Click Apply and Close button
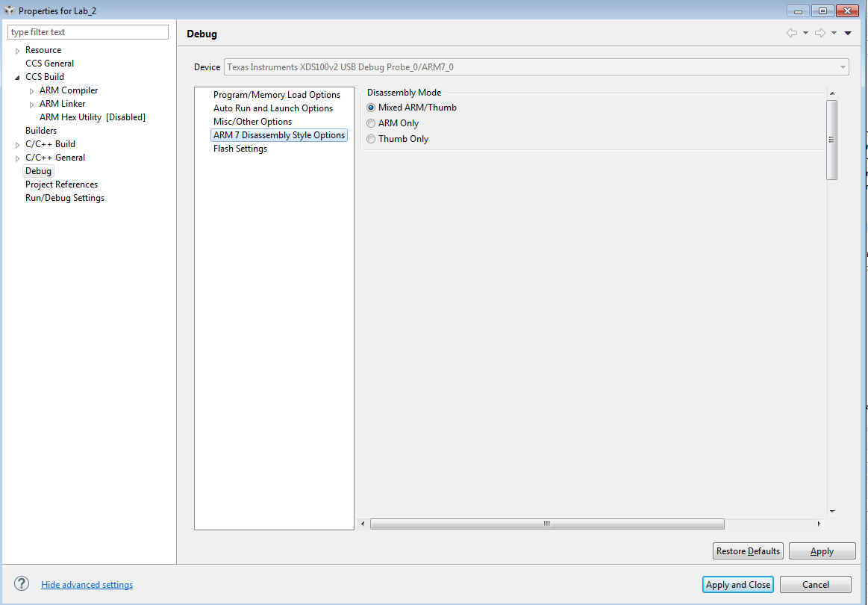 point(738,585)
